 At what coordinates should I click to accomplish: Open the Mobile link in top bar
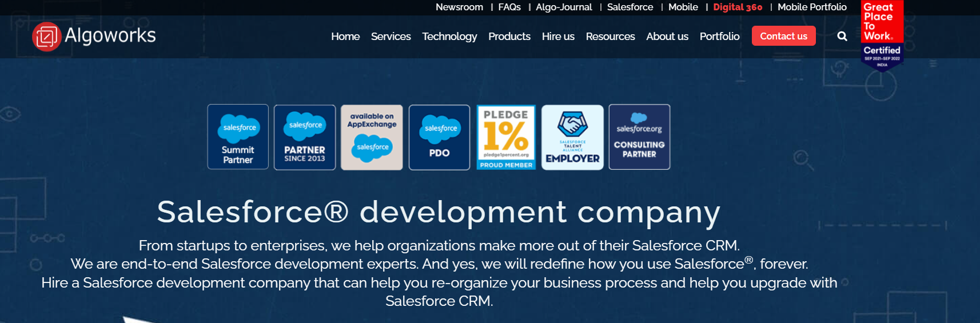pyautogui.click(x=683, y=7)
